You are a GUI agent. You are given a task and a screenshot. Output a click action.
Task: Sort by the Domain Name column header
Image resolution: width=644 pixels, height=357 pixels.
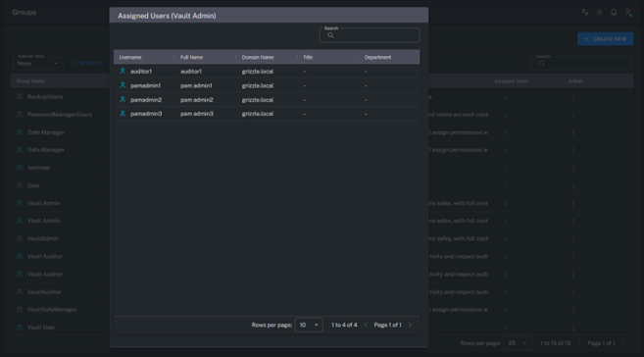258,57
